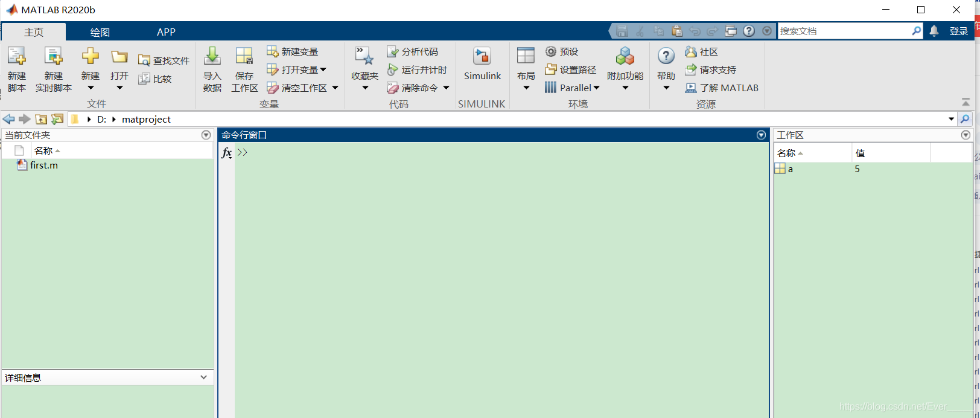Click the paste icon in quick access toolbar

coord(677,31)
